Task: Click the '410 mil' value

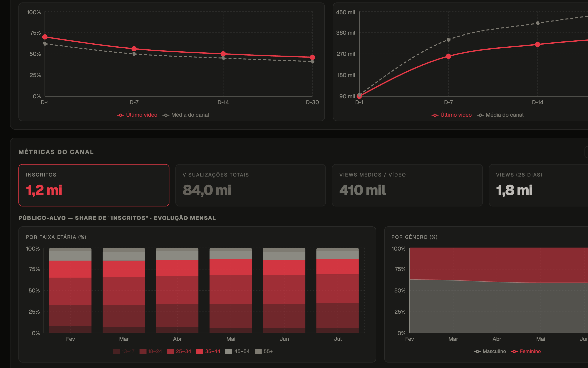Action: point(363,190)
